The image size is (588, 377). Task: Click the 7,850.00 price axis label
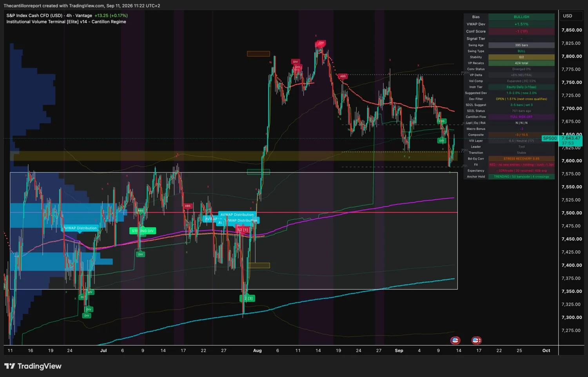[572, 30]
